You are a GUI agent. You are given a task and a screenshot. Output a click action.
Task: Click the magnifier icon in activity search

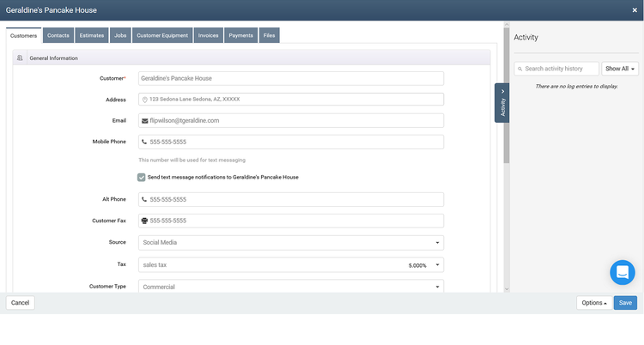click(x=520, y=69)
